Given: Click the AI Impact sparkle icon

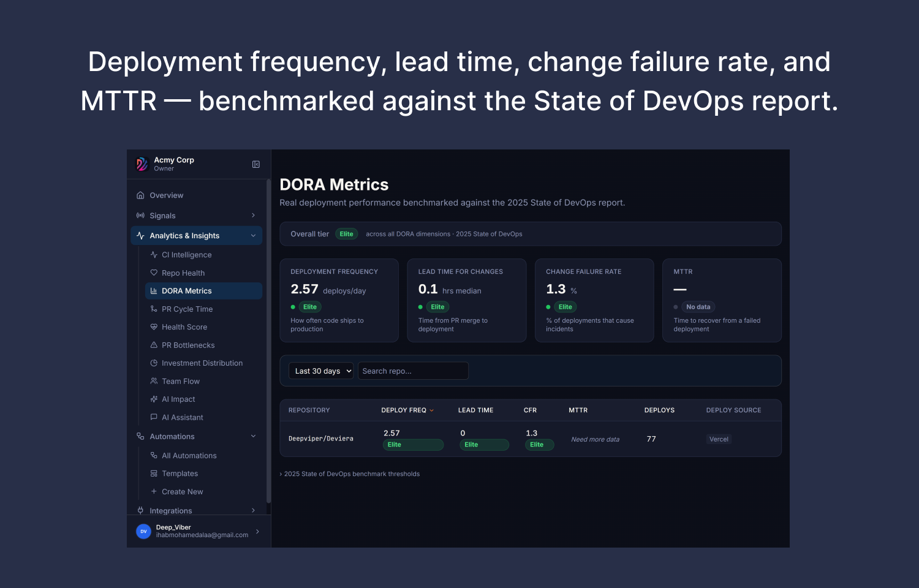Looking at the screenshot, I should click(x=154, y=399).
